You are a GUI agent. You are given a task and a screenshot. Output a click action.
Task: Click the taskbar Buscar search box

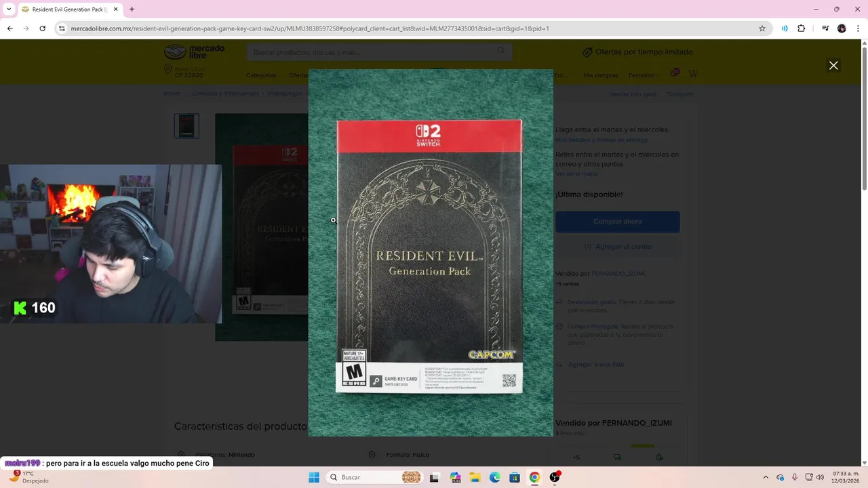coord(374,477)
